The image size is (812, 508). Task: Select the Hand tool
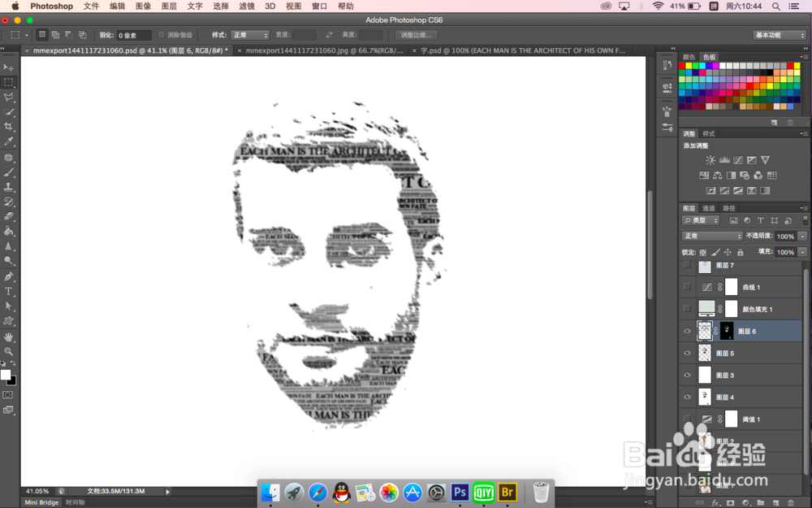(x=9, y=337)
